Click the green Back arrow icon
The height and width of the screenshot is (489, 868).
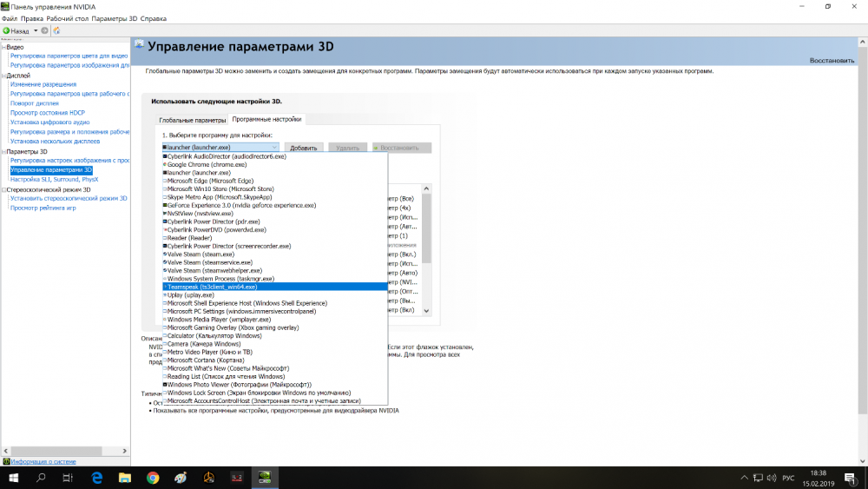tap(6, 31)
